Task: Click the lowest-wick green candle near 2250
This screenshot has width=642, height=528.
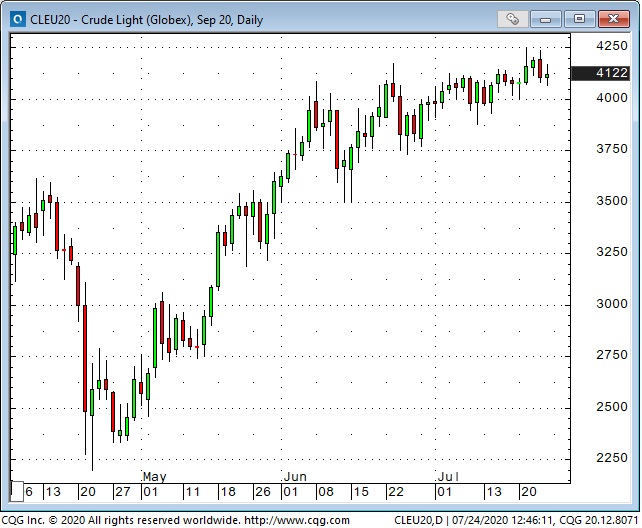Action: [92, 403]
